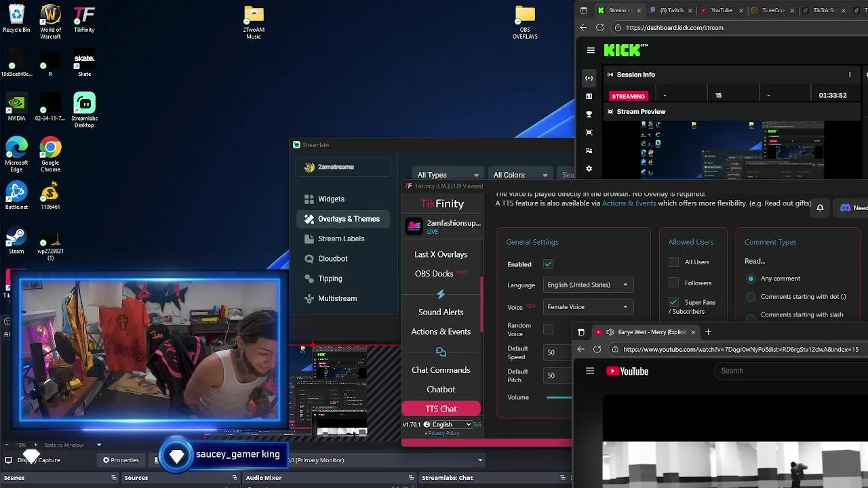Pop out the Scenes panel

click(114, 478)
